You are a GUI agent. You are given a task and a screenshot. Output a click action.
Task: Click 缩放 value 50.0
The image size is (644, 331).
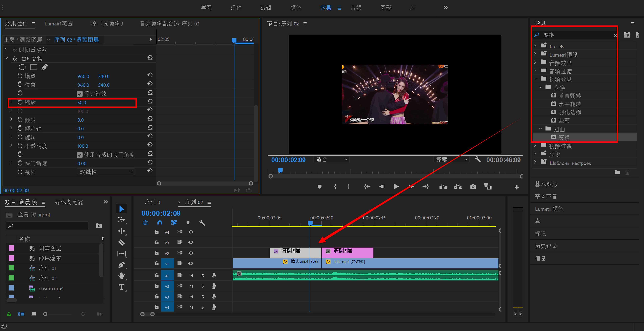(82, 102)
